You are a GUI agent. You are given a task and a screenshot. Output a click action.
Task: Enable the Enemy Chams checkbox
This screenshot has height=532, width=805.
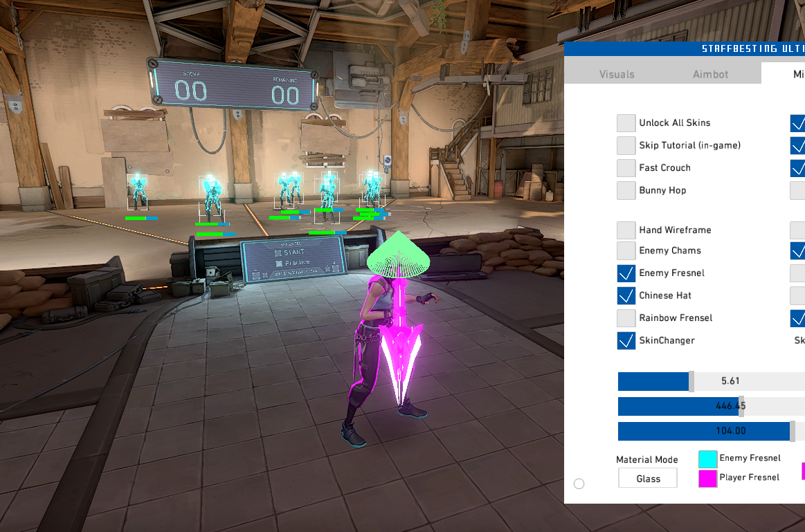(626, 250)
